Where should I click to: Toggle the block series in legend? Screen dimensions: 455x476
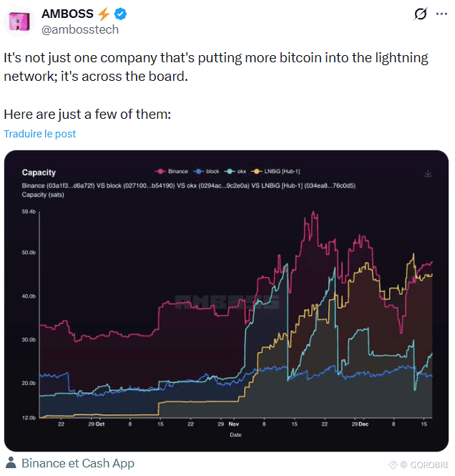206,172
